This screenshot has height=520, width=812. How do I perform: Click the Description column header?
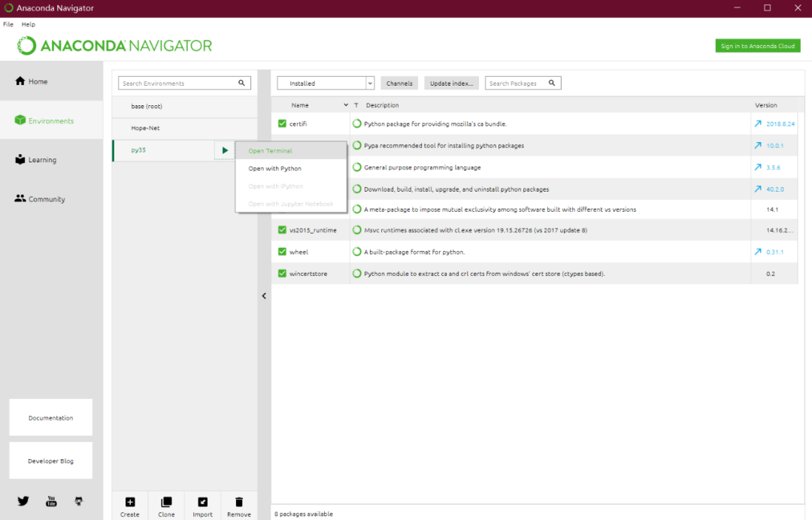tap(382, 105)
